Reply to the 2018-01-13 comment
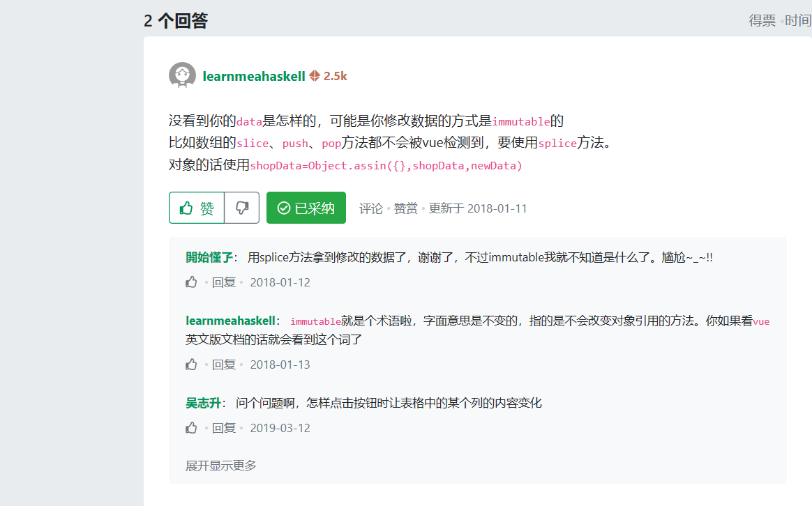The height and width of the screenshot is (506, 812). pyautogui.click(x=224, y=365)
